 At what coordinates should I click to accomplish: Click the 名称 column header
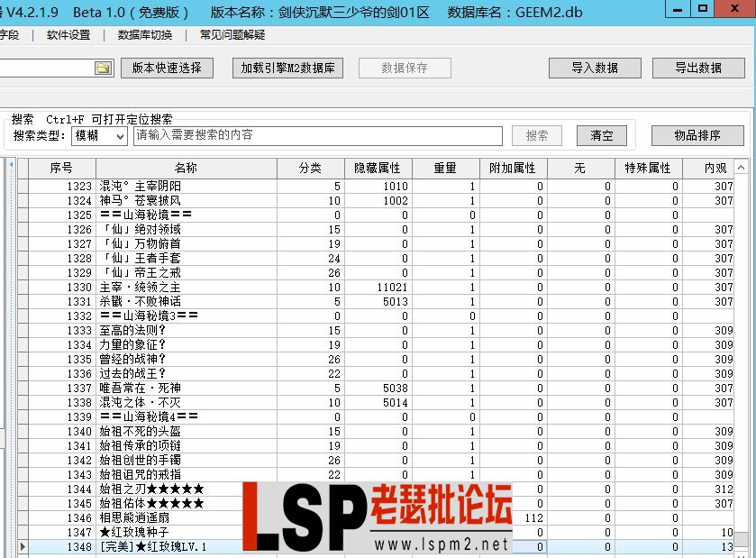(x=187, y=168)
